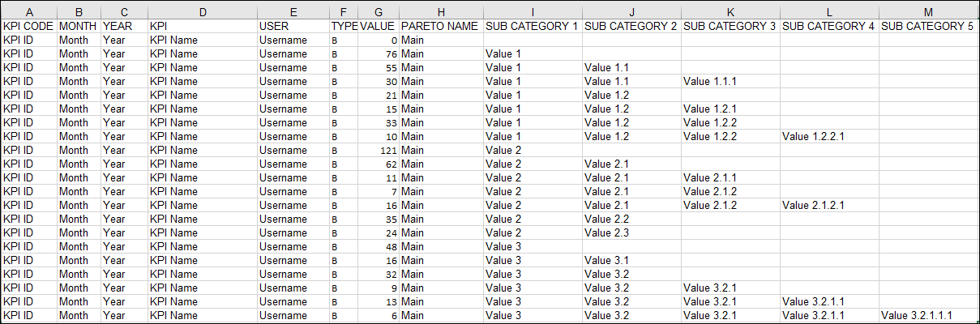Viewport: 980px width, 324px height.
Task: Select the cell containing Value 2.3
Action: tap(631, 232)
